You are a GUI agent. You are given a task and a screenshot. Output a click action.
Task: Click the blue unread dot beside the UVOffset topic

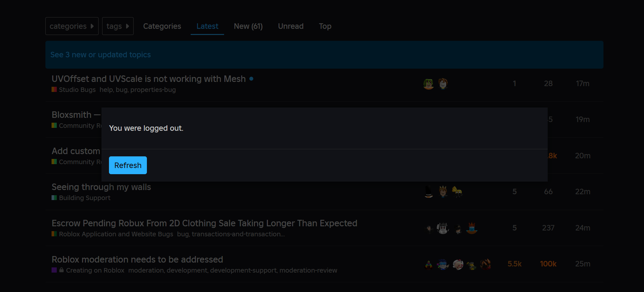[x=251, y=79]
